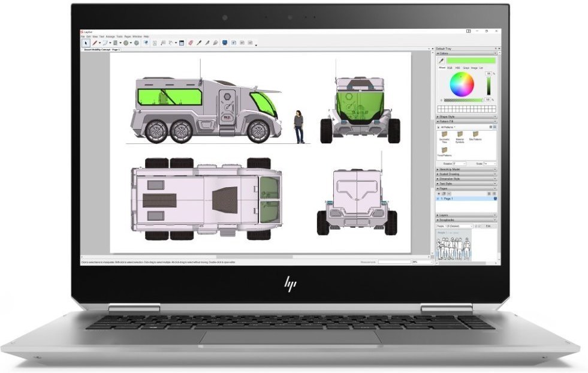Expand the Shape Style panel
The image size is (588, 373).
coord(447,116)
